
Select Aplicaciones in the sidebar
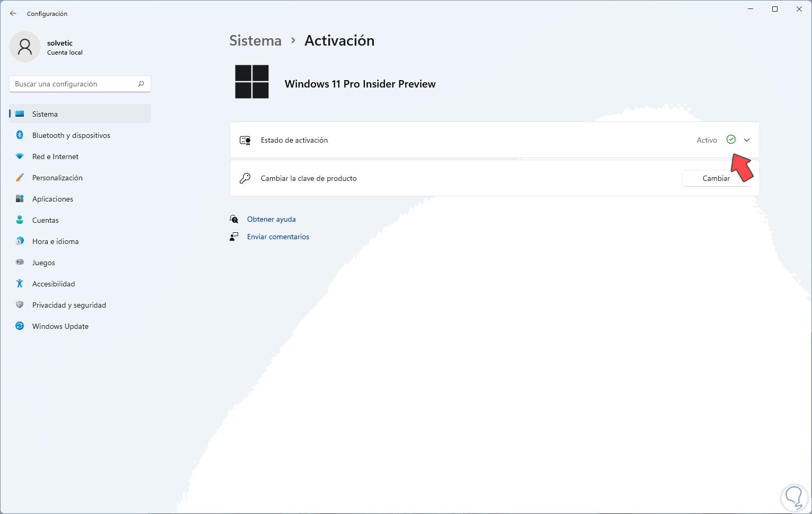[80, 199]
